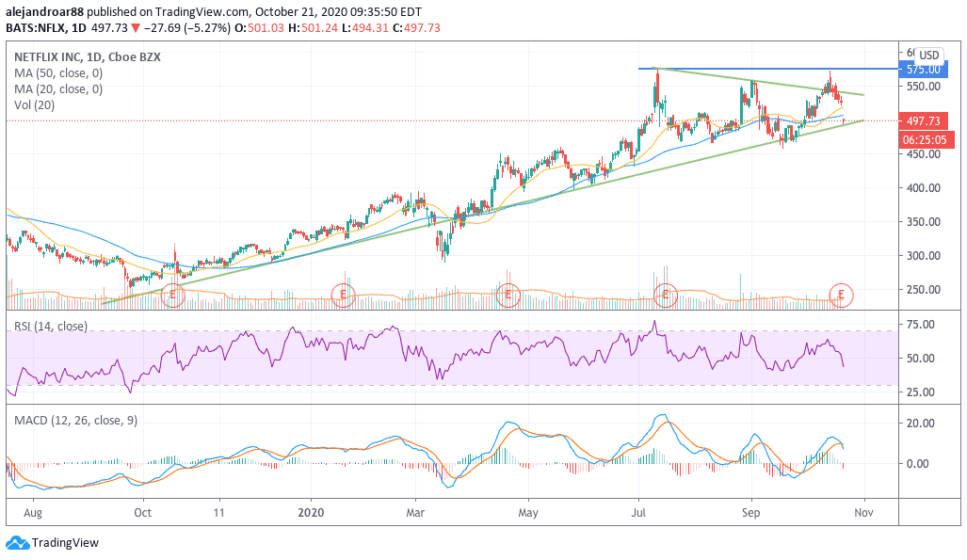Click the 400.00 price axis label

[923, 188]
